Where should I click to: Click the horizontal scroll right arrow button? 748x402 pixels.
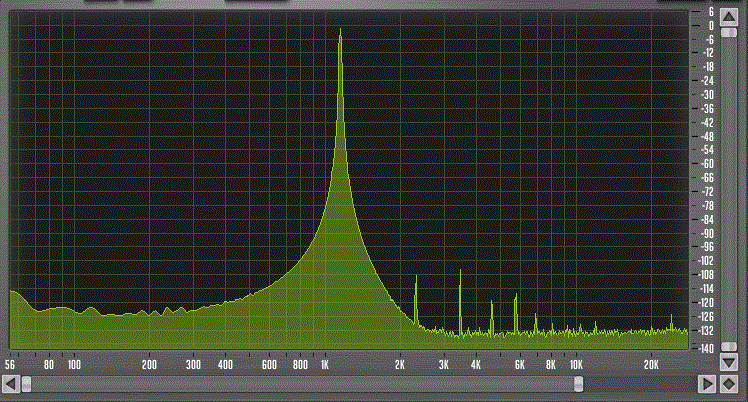[706, 383]
